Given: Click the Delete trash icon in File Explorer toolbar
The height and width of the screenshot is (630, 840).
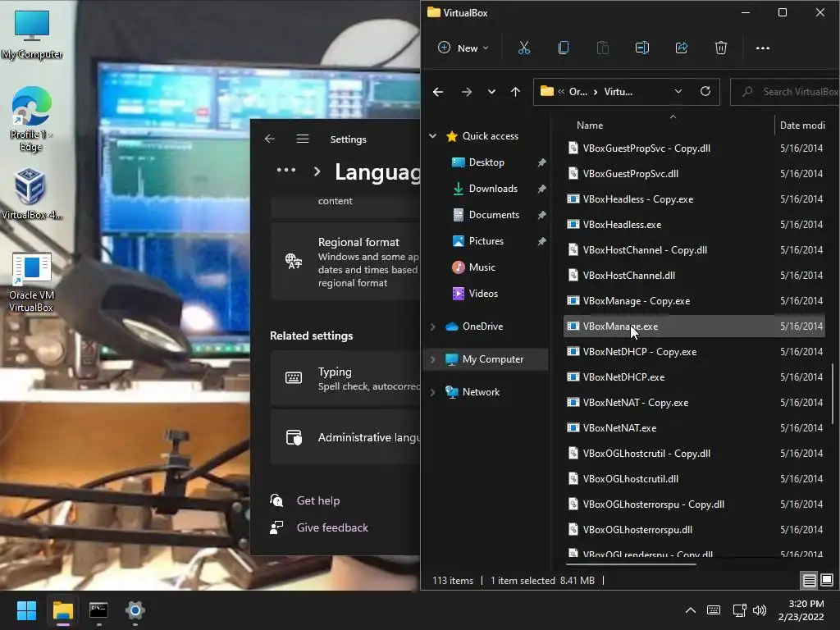Looking at the screenshot, I should (720, 48).
